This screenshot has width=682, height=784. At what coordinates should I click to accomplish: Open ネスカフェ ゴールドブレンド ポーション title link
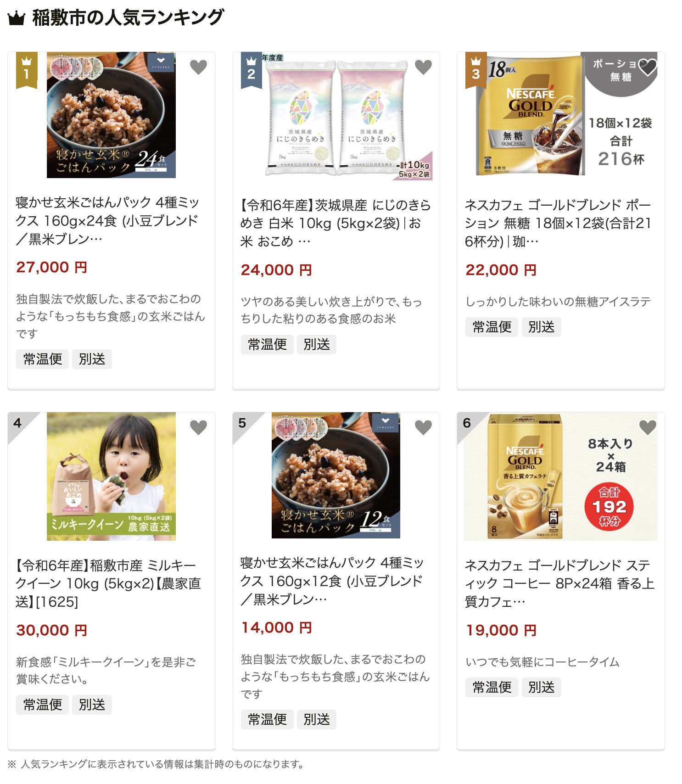558,223
